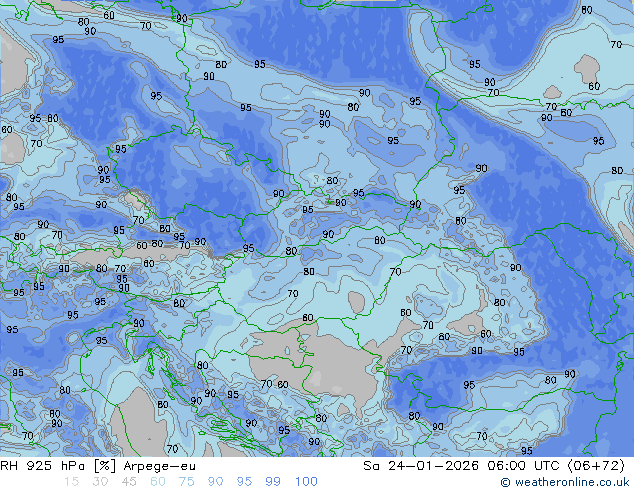Click the dark blue legend value 100
The image size is (634, 490).
point(306,482)
